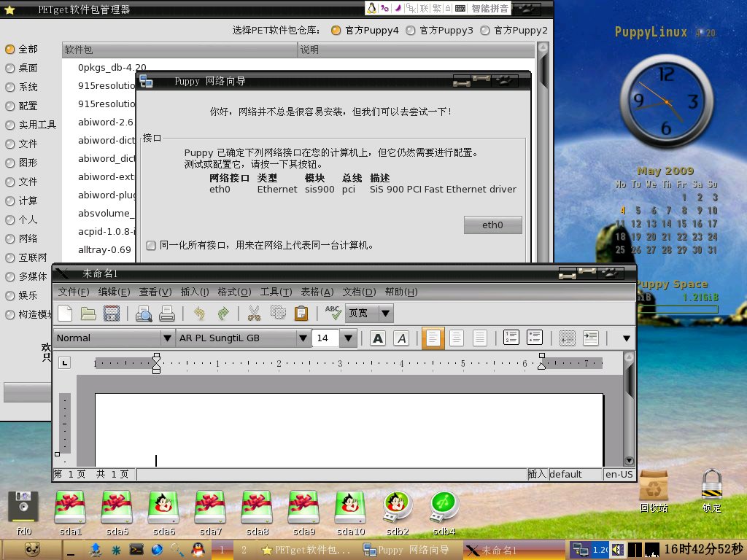Apply numbered list formatting
Viewport: 747px width, 560px height.
(511, 338)
